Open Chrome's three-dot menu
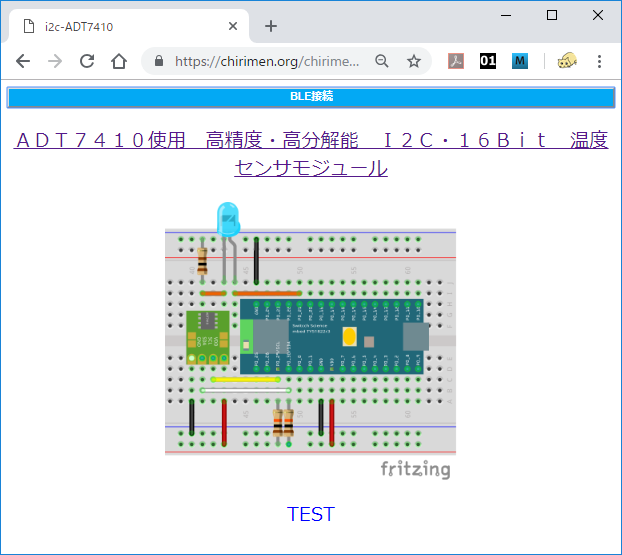Viewport: 622px width, 555px height. [x=600, y=61]
